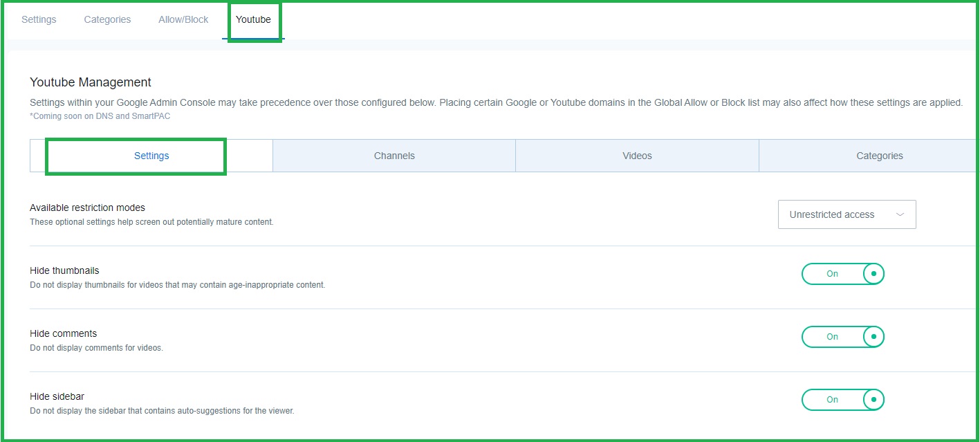This screenshot has height=442, width=980.
Task: Switch to the Channels sub-tab
Action: coord(394,156)
